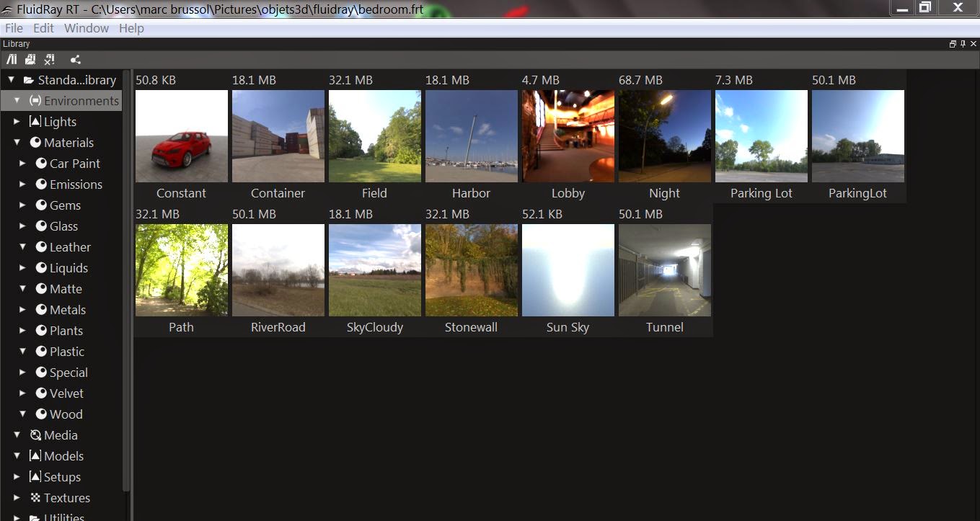Select the Lobby environment thumbnail
This screenshot has width=980, height=521.
pos(568,136)
